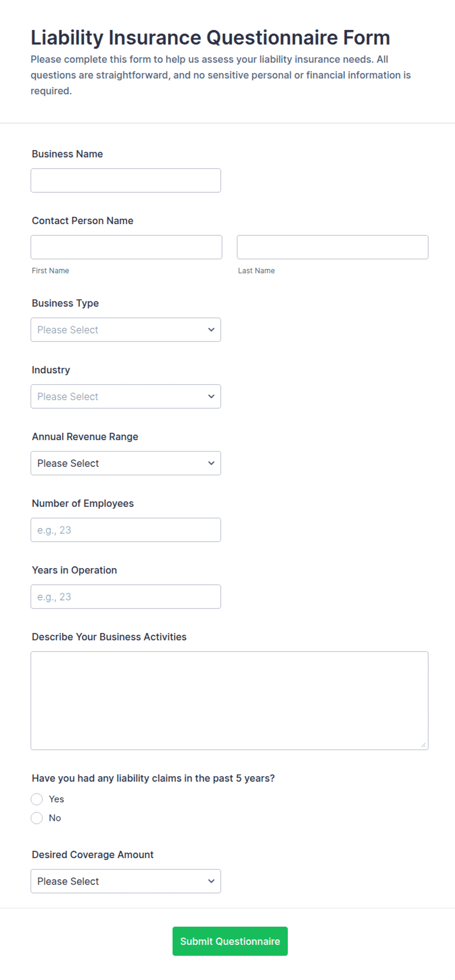Click the Industry dropdown chevron arrow
This screenshot has height=980, width=455.
coord(211,396)
